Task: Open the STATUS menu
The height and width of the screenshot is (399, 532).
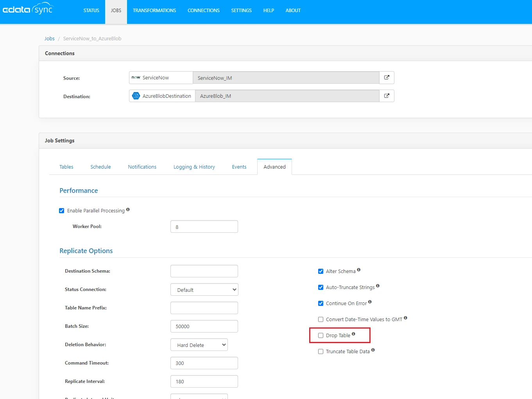Action: click(91, 11)
